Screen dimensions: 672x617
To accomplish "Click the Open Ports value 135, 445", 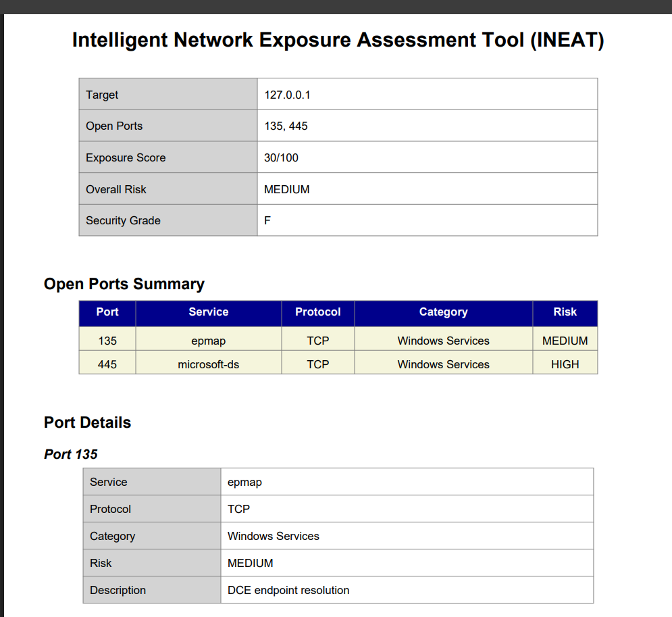I will [286, 126].
